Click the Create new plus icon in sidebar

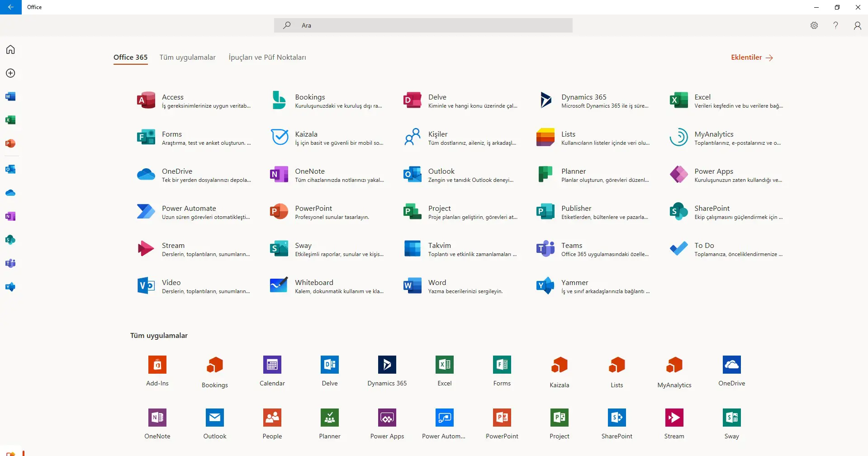(10, 73)
